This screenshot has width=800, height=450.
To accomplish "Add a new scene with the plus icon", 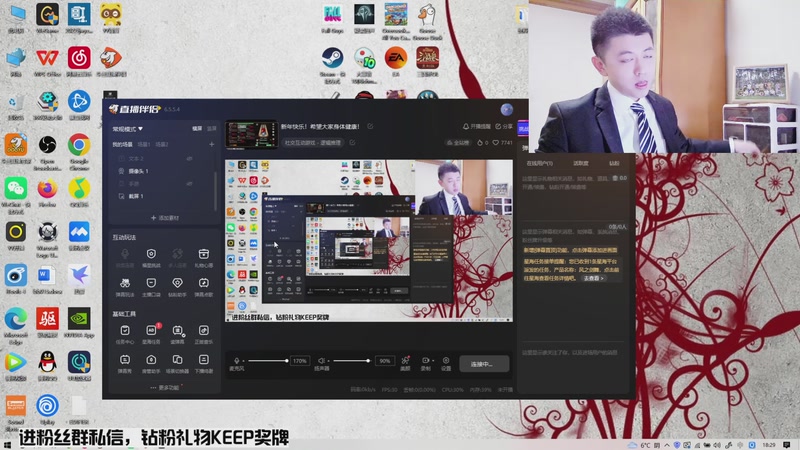I will point(212,144).
